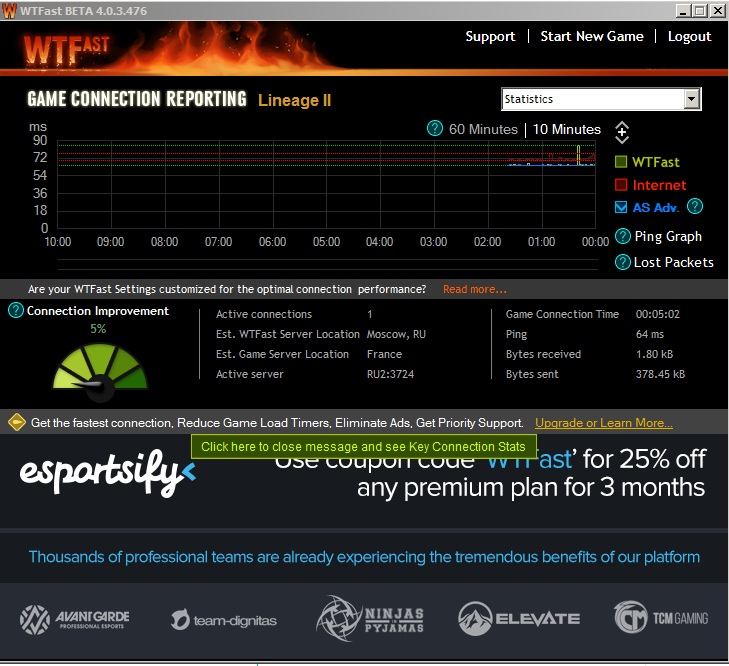The width and height of the screenshot is (729, 666).
Task: Click the Thousands of professional teams tagline
Action: [x=364, y=557]
